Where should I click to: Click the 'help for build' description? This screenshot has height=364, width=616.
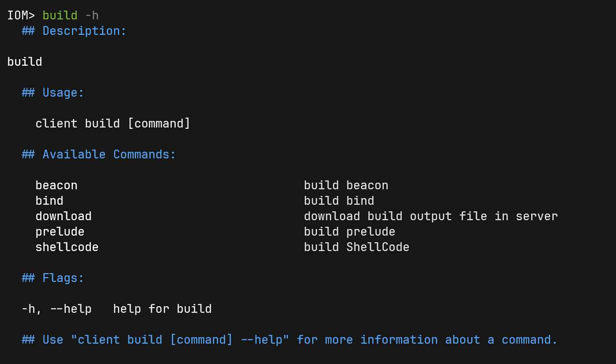[x=163, y=309]
